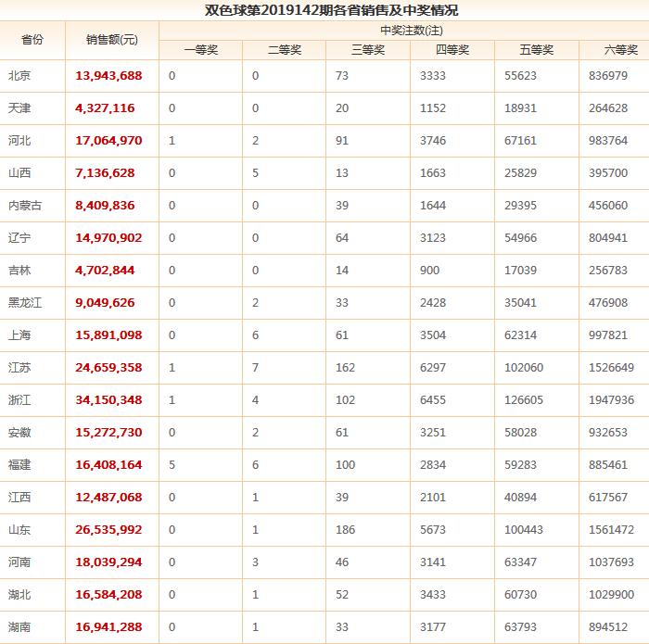Click sales amount 16,584,208

108,595
